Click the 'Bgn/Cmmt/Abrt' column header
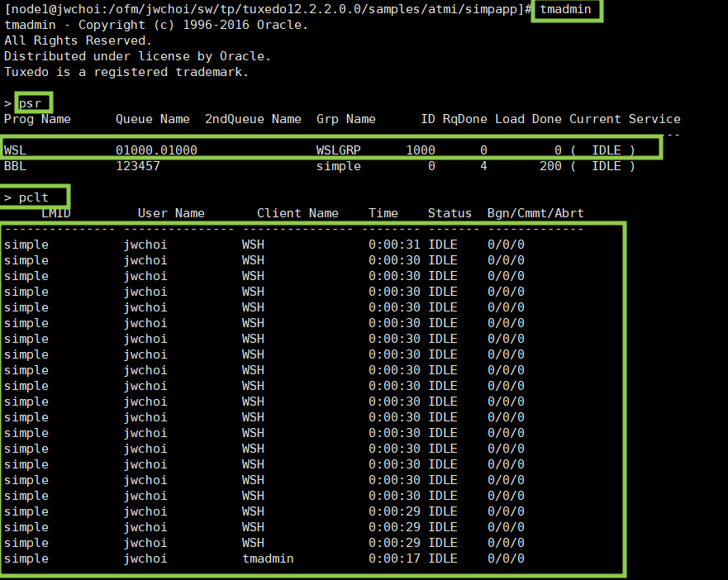The image size is (728, 580). [535, 214]
